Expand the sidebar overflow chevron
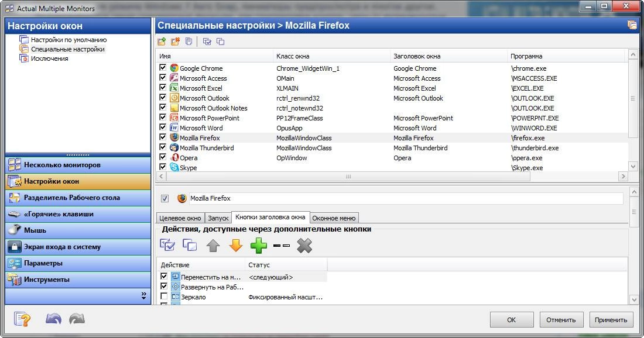The width and height of the screenshot is (644, 338). pos(144,296)
